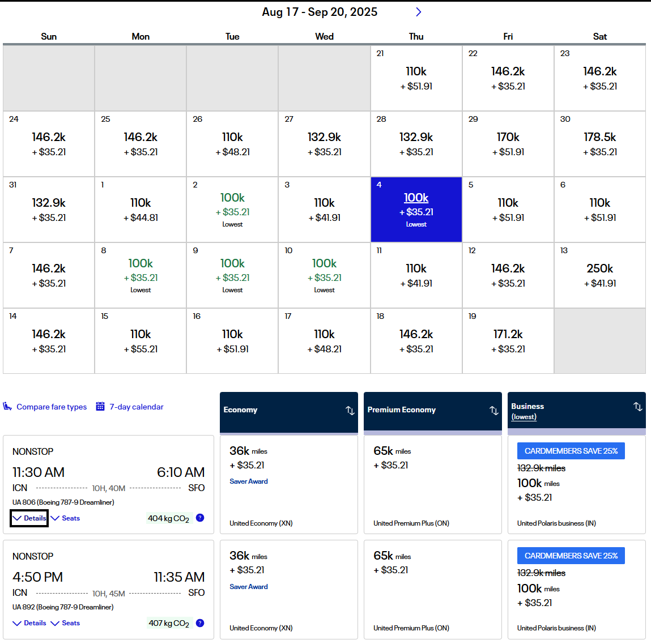Select September 19 with 171.2k miles
This screenshot has width=651, height=644.
pos(508,341)
